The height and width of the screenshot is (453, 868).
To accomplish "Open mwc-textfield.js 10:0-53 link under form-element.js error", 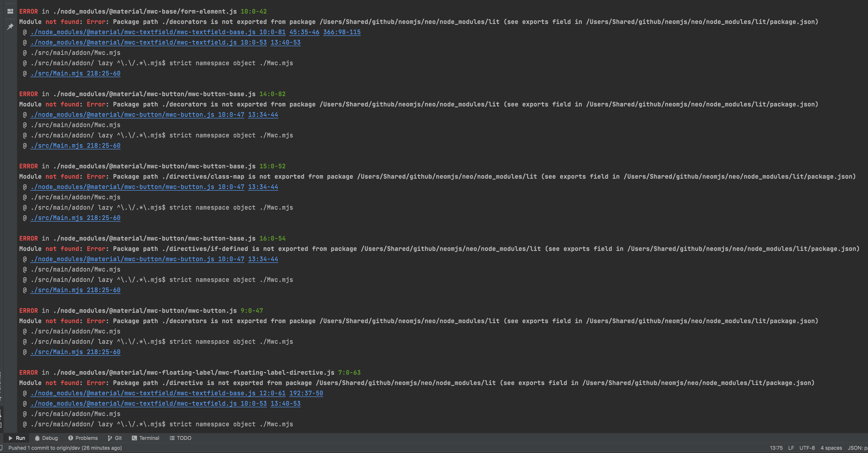I will coord(148,42).
